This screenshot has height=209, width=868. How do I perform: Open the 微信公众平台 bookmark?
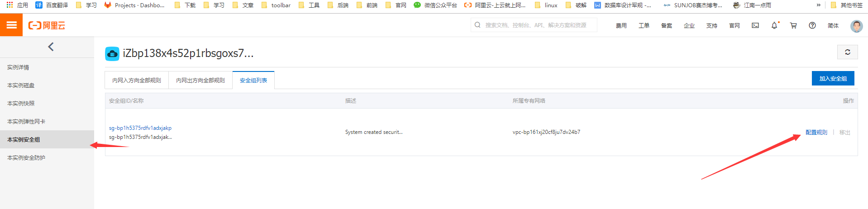click(x=435, y=5)
